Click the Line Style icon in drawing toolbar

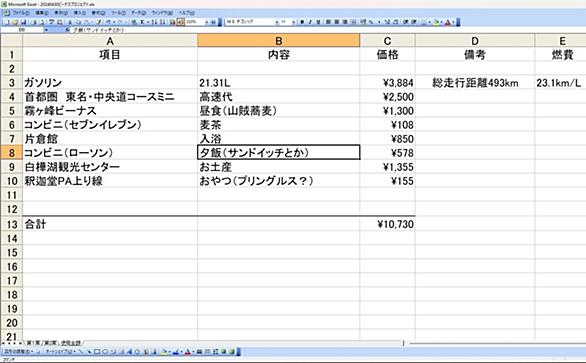(x=200, y=351)
